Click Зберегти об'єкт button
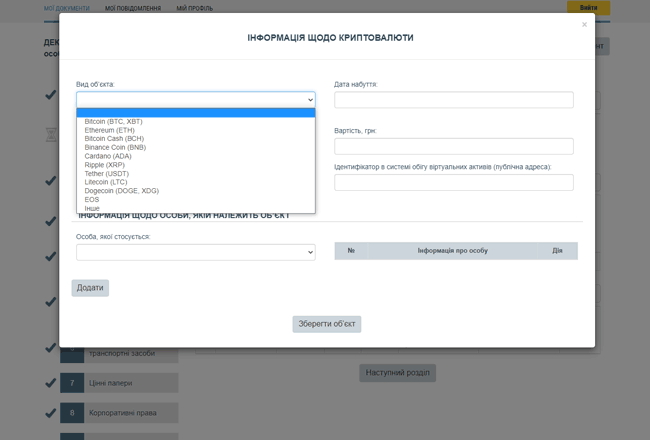Image resolution: width=650 pixels, height=440 pixels. tap(326, 324)
